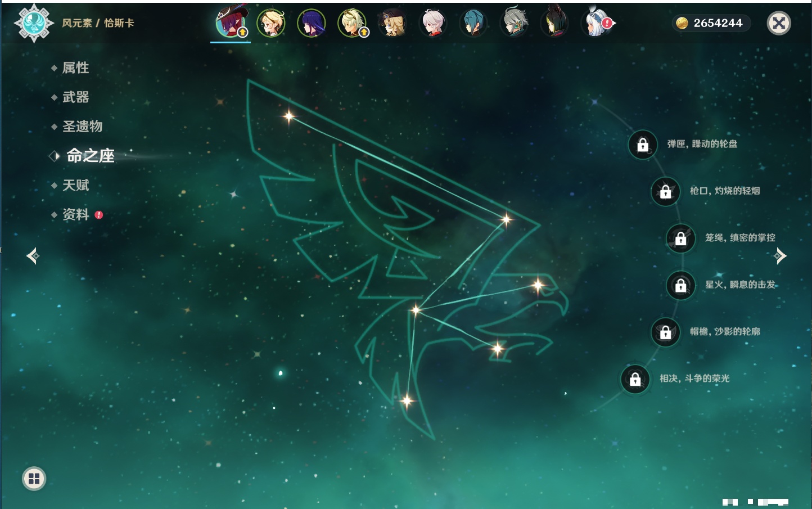Switch to previous character with left arrow
The image size is (812, 509).
coord(33,256)
